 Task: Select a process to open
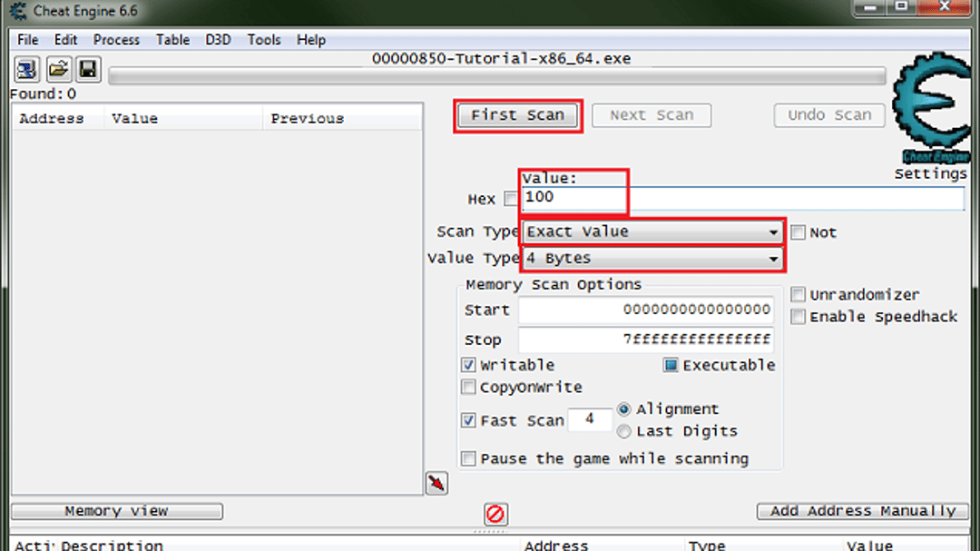coord(25,69)
